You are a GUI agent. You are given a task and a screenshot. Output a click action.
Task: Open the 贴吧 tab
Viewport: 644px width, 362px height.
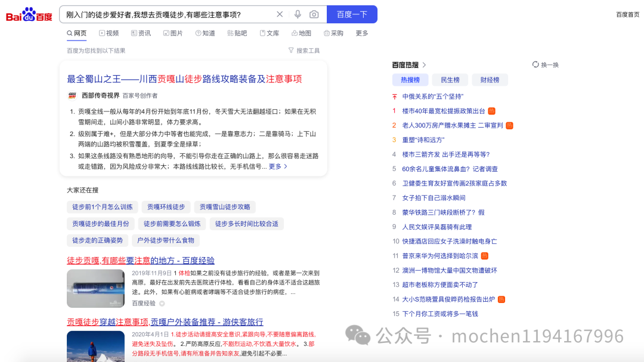pos(237,33)
